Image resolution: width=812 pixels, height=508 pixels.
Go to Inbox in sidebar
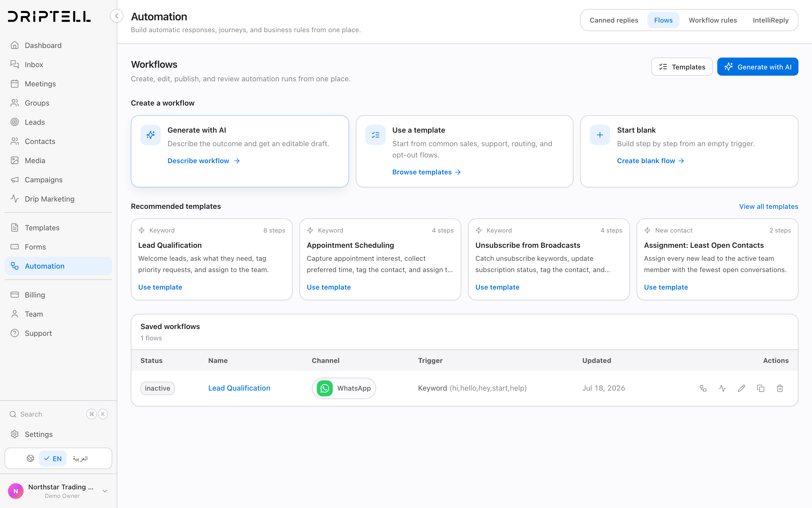click(x=58, y=65)
